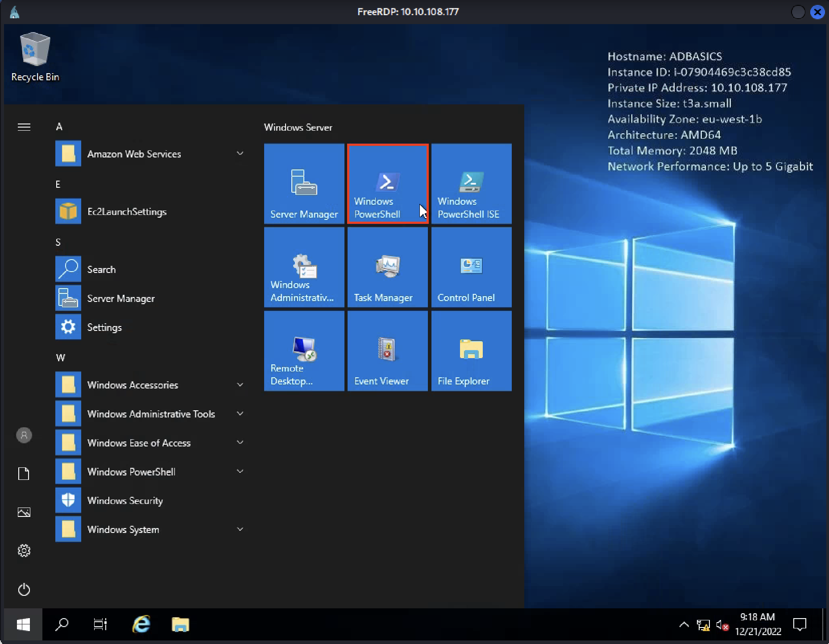Click the Windows Start button
829x644 pixels.
(x=23, y=624)
